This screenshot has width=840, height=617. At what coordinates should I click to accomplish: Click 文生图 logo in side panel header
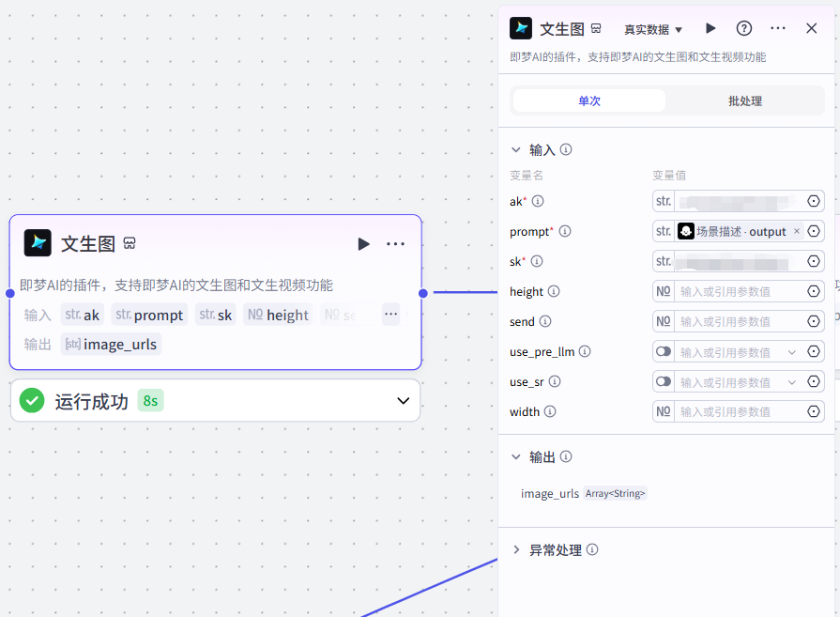(521, 28)
